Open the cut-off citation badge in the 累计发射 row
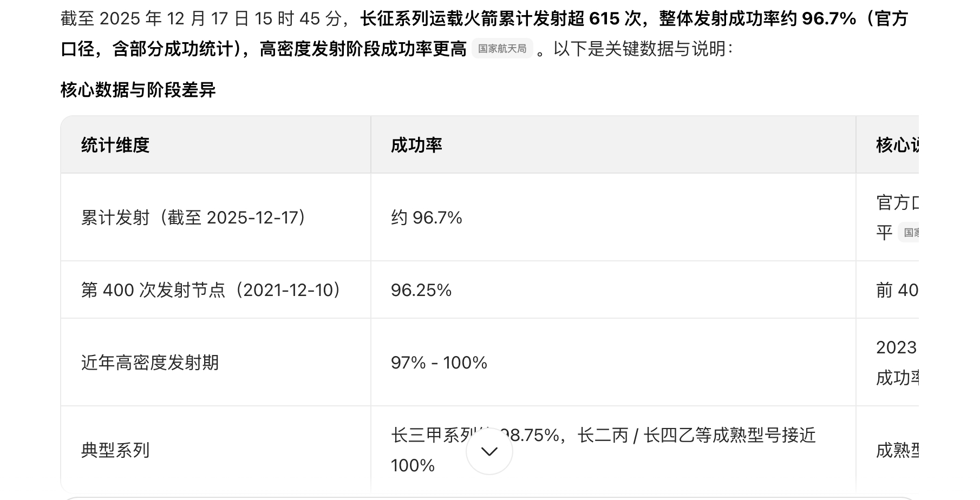 point(911,233)
